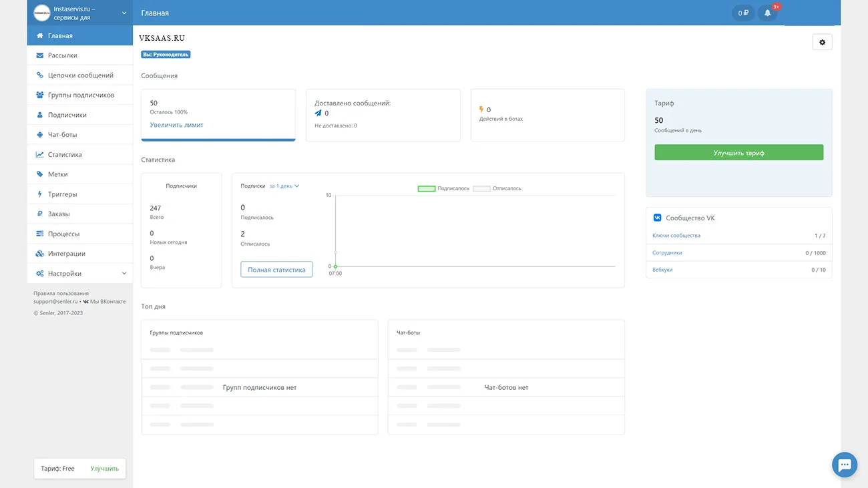Go to Рассылки in the sidebar
This screenshot has height=488, width=868.
click(x=62, y=55)
